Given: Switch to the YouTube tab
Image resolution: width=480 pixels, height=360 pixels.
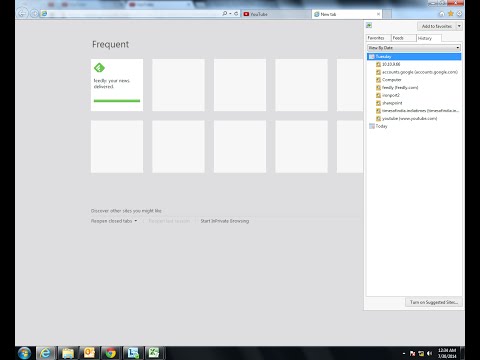Looking at the screenshot, I should 275,14.
